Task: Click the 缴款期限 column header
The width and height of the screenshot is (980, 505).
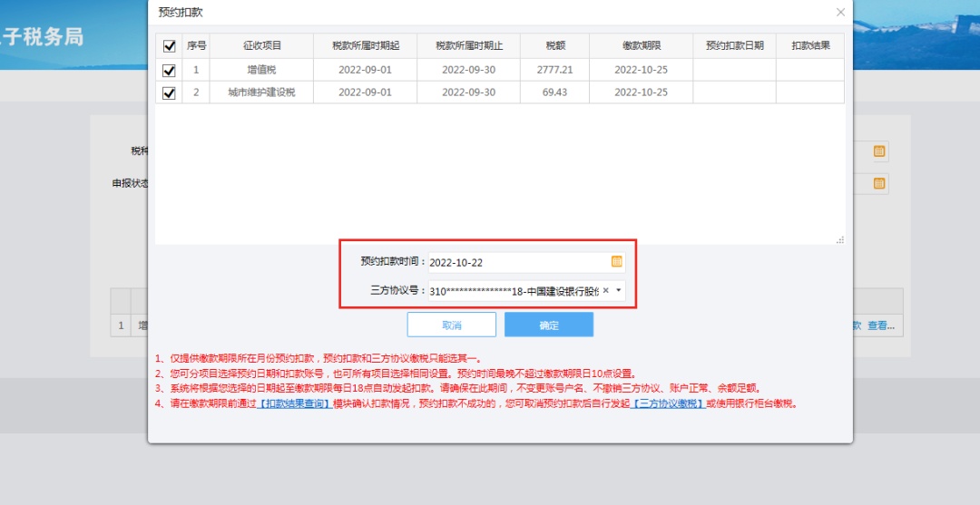Action: (x=642, y=46)
